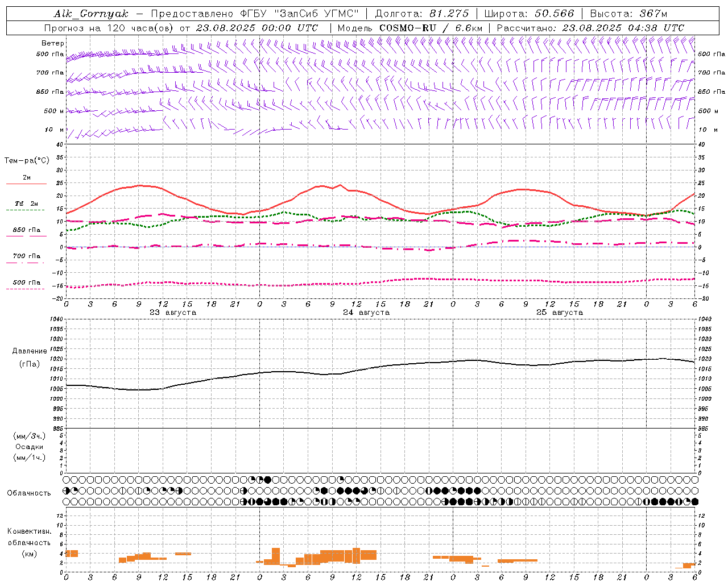Click the tallest orange convective bar near 24 августа 02h
The height and width of the screenshot is (582, 728).
click(276, 556)
